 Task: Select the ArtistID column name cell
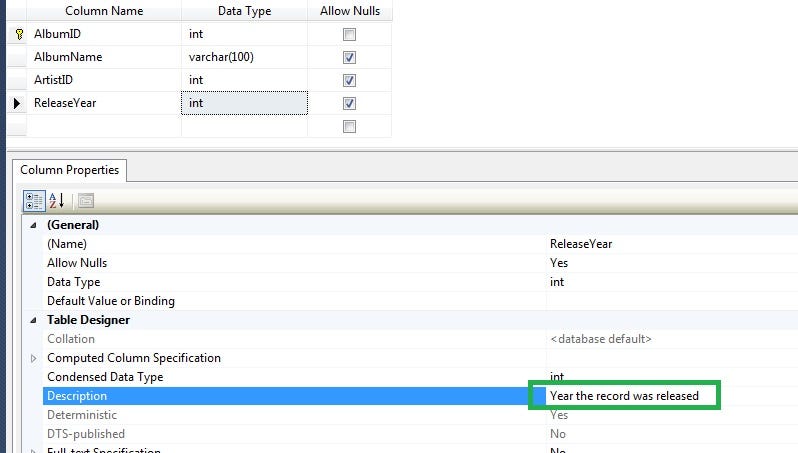coord(104,80)
